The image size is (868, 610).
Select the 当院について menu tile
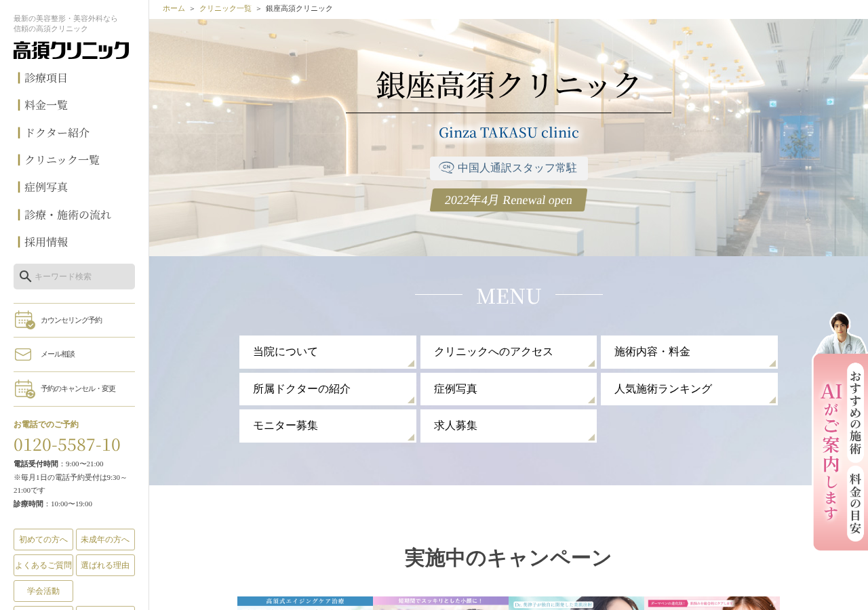tap(328, 352)
